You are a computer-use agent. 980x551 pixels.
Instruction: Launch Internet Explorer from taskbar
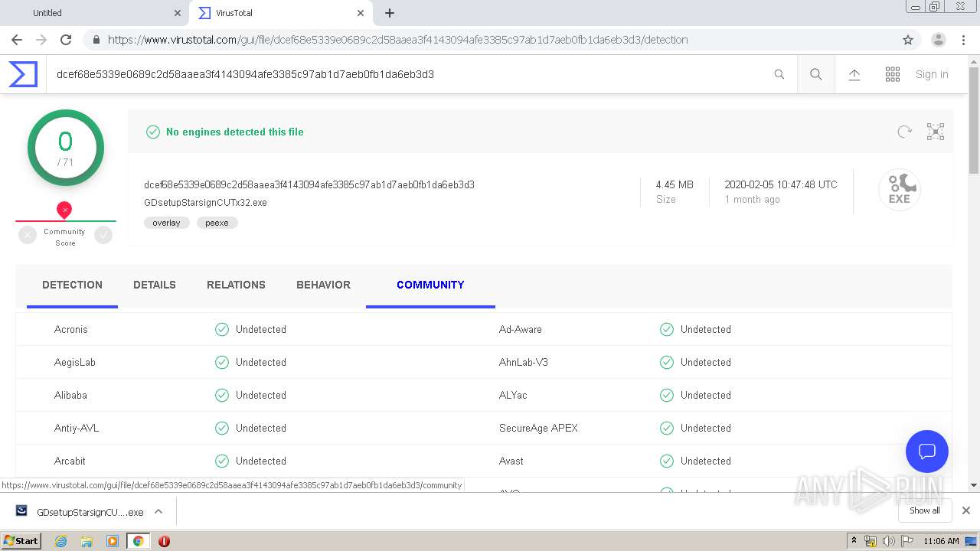tap(60, 540)
